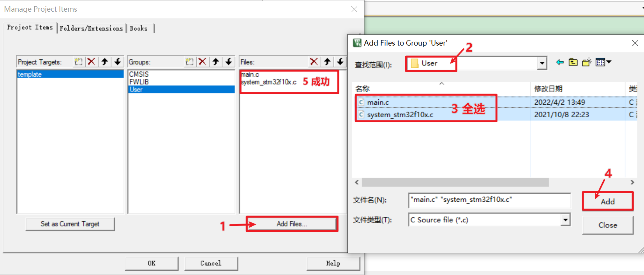
Task: Click Add to add the selected files
Action: (x=608, y=201)
